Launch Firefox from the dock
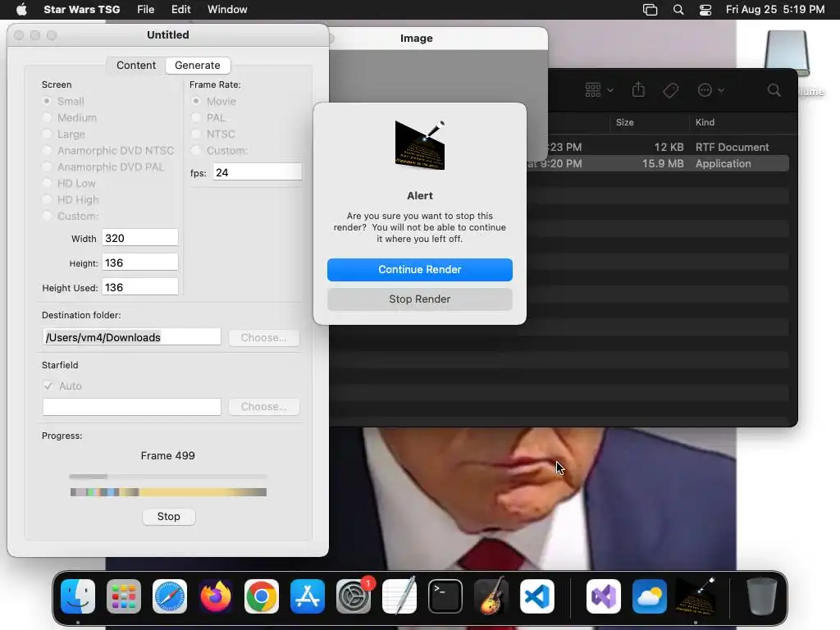This screenshot has width=840, height=630. pyautogui.click(x=216, y=596)
